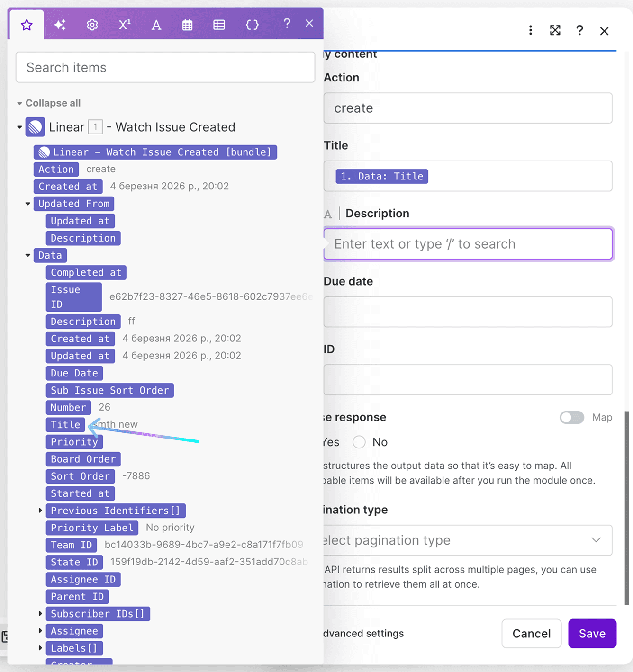The height and width of the screenshot is (672, 633).
Task: Expand the Labels[] array
Action: tap(40, 648)
